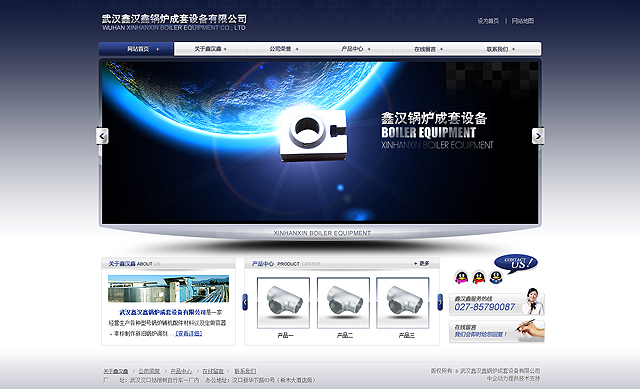Open the 产品二 thumbnail

pyautogui.click(x=343, y=302)
